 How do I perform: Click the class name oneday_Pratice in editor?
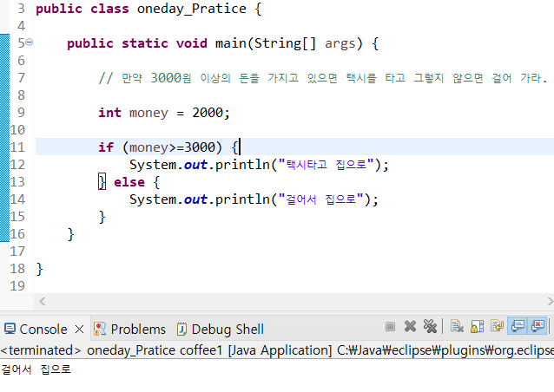point(192,9)
